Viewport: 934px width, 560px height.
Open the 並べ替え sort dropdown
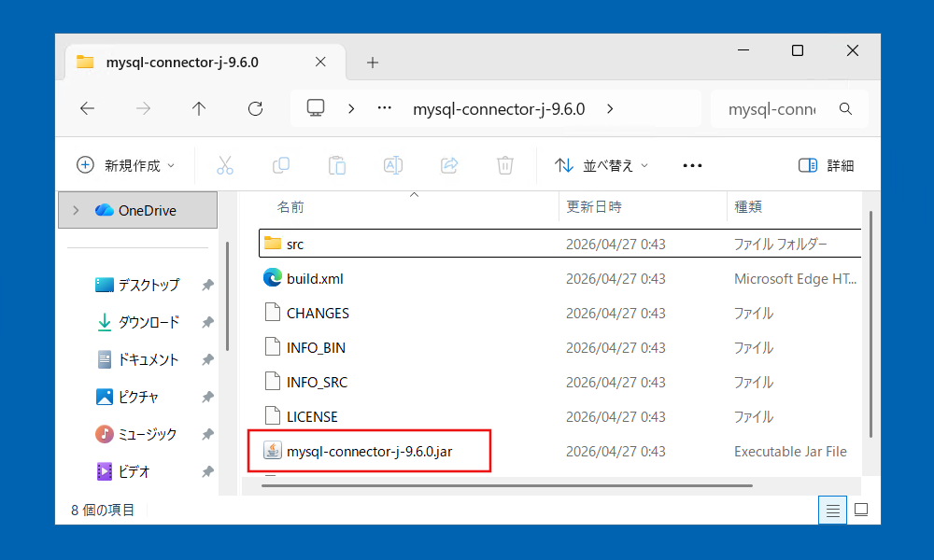coord(601,165)
